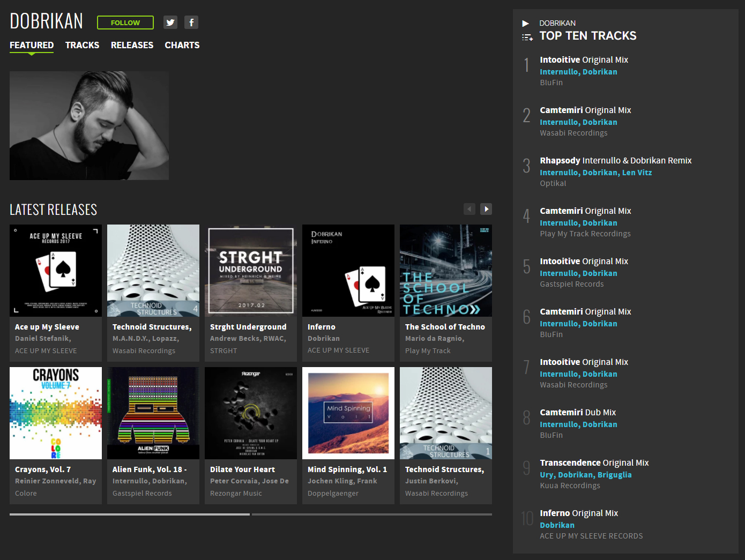Open Crayons Volume 7 cover art
Screen dimensions: 745x560
56,413
